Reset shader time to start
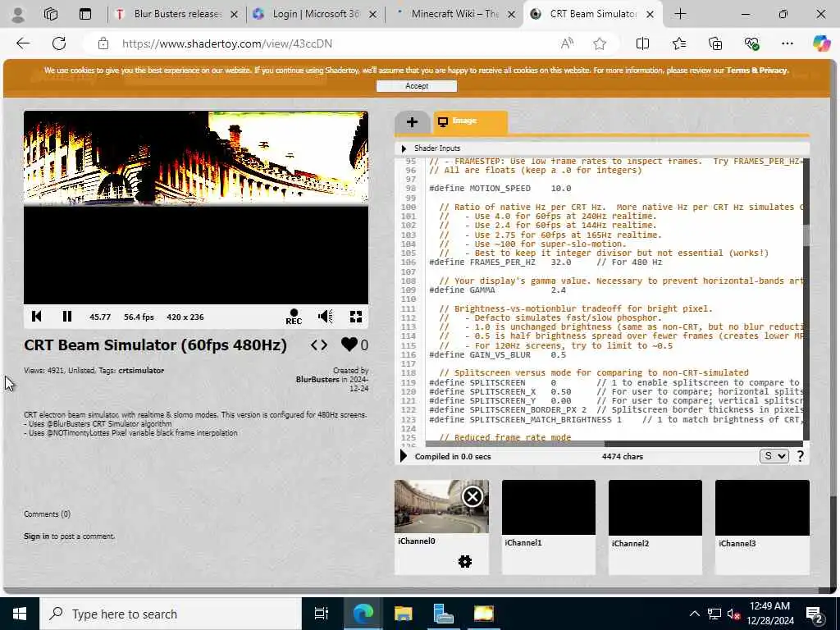The image size is (840, 630). pyautogui.click(x=36, y=317)
